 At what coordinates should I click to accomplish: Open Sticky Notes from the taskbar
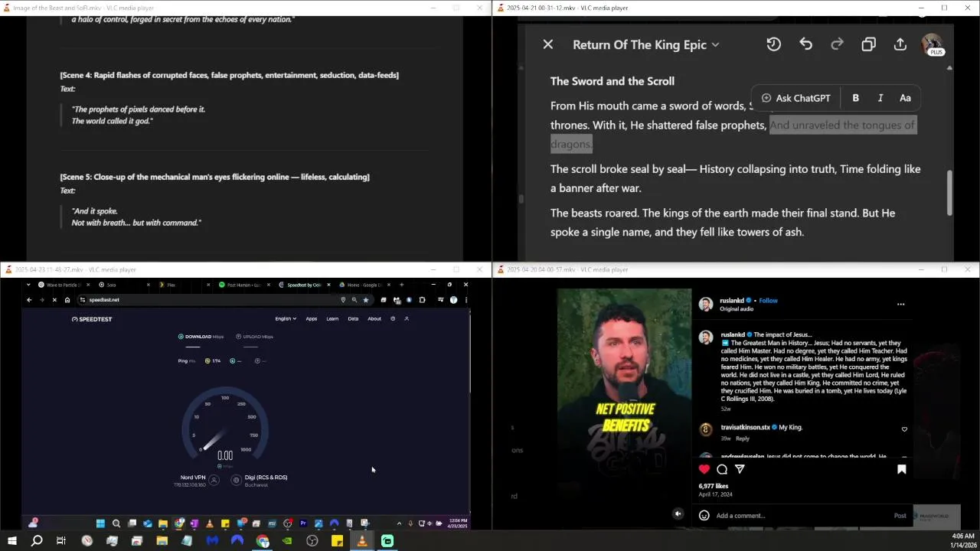point(337,541)
